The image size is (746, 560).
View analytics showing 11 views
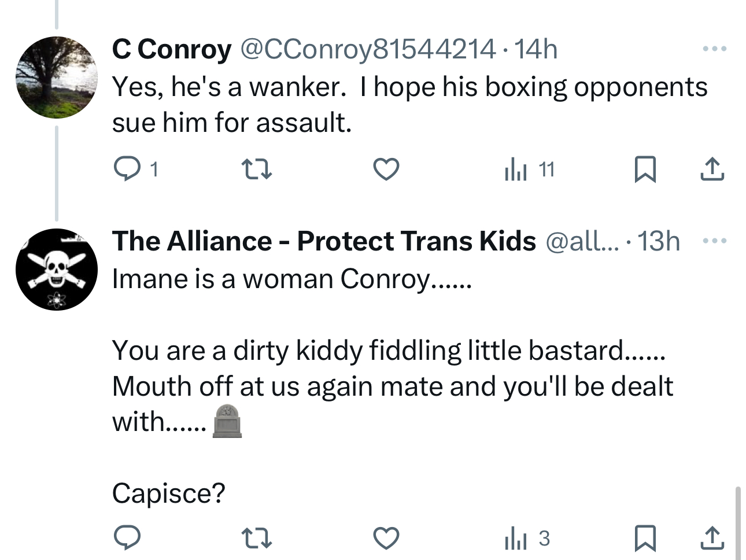(x=529, y=170)
